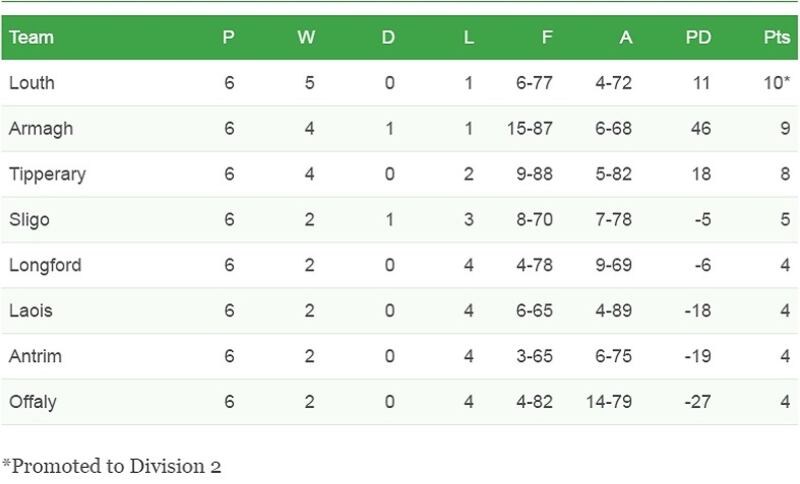Select the Sligo team name
This screenshot has width=800, height=484.
point(29,220)
